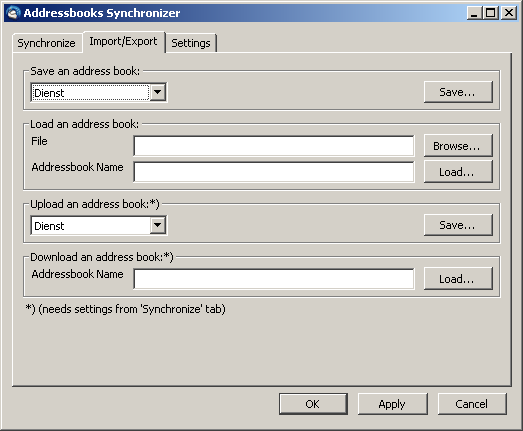
Task: Click the Thunderbird icon in title bar
Action: (x=13, y=13)
